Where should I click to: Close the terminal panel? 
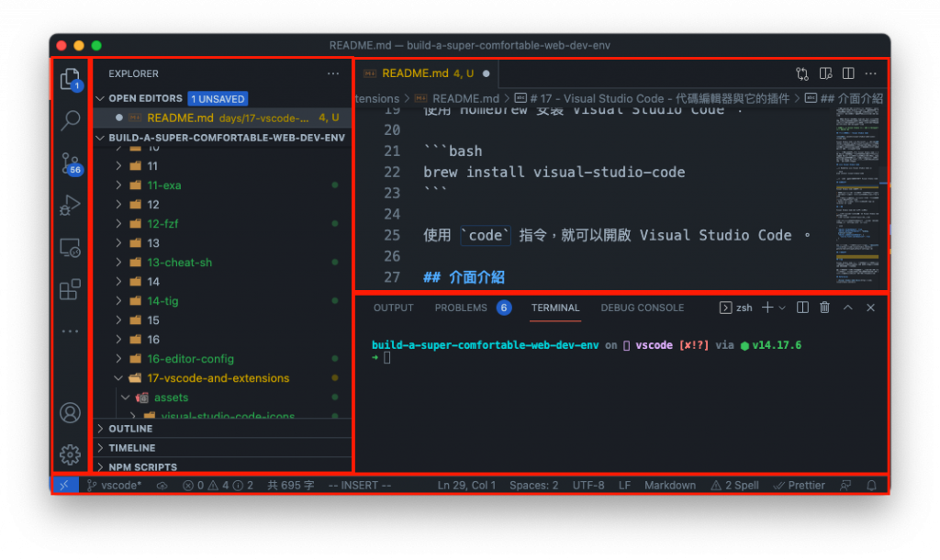point(870,308)
